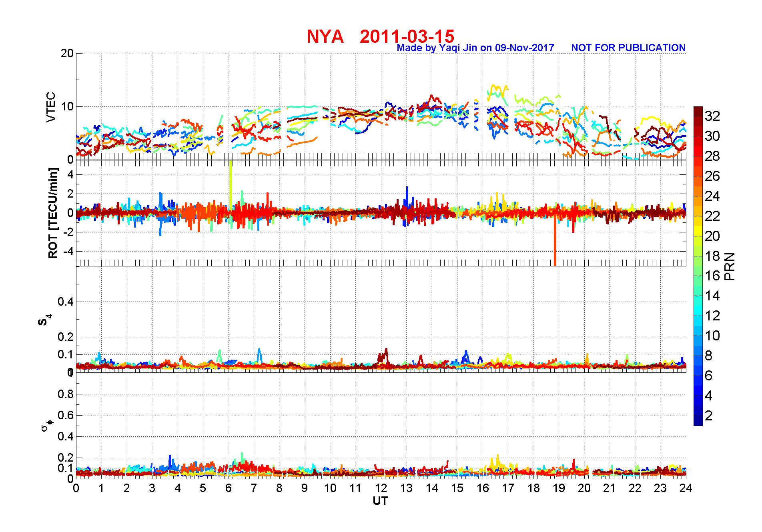The height and width of the screenshot is (532, 762).
Task: Click the PRN colorbar label
Action: (730, 266)
